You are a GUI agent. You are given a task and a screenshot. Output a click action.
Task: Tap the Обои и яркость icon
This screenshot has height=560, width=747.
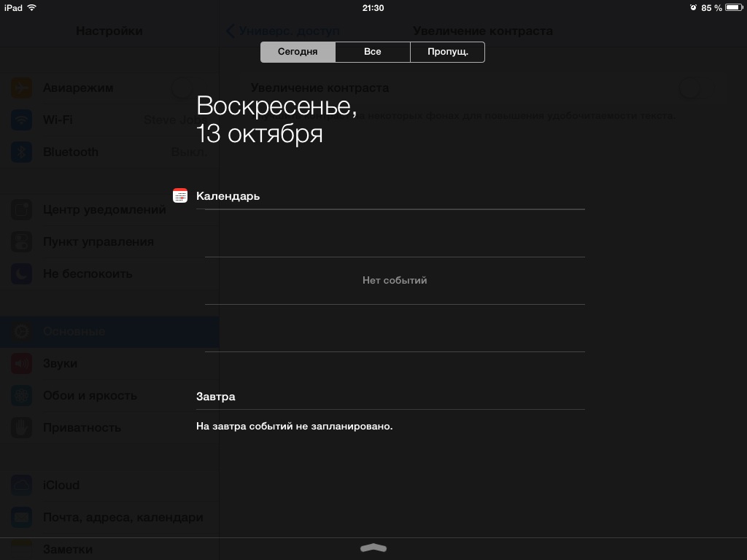[21, 396]
